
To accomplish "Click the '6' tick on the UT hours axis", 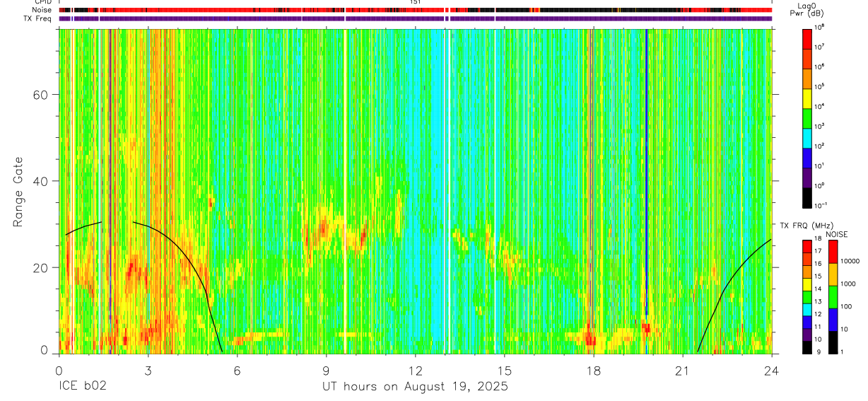I will (237, 371).
